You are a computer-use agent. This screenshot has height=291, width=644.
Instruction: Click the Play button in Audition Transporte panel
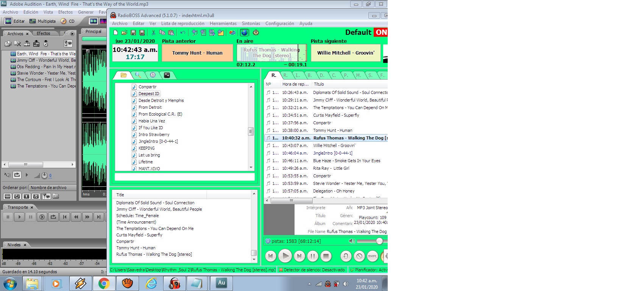[19, 217]
